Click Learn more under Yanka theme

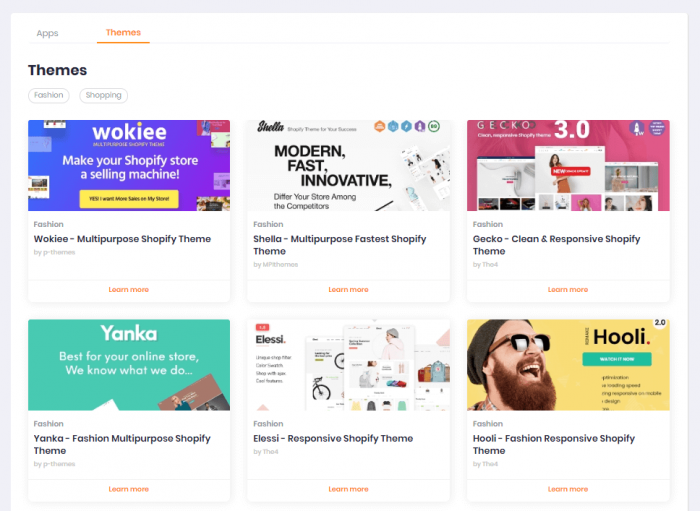coord(129,489)
